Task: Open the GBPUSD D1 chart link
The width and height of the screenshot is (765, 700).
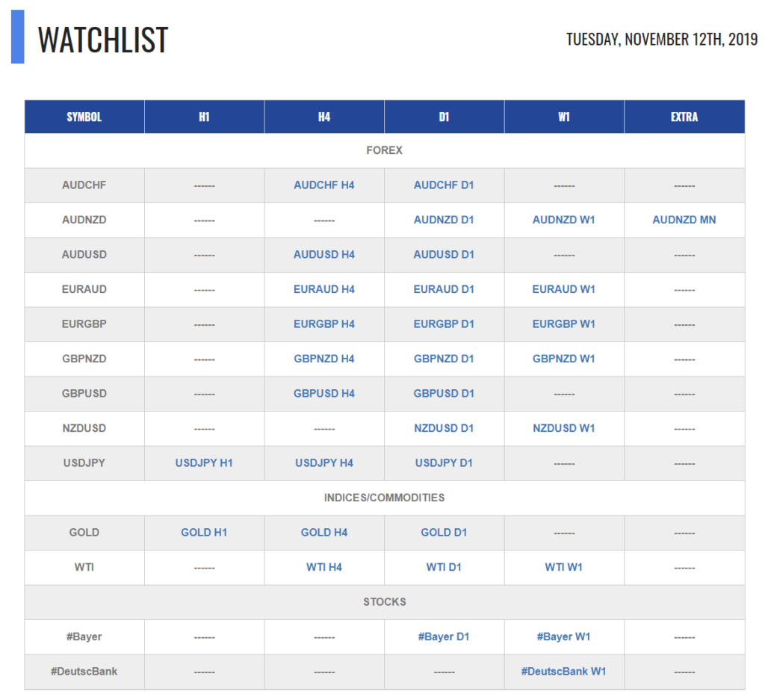Action: click(x=444, y=393)
